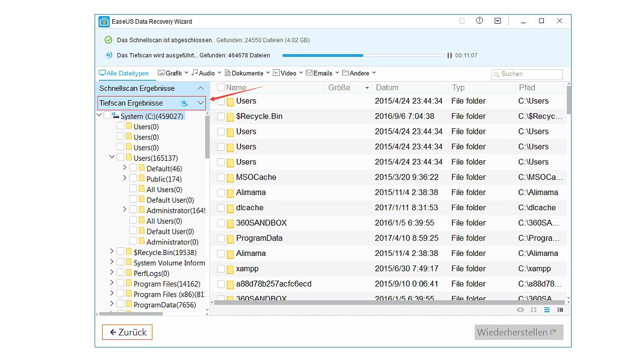Open the Andere filter dropdown arrow
This screenshot has width=644, height=362.
coord(374,73)
